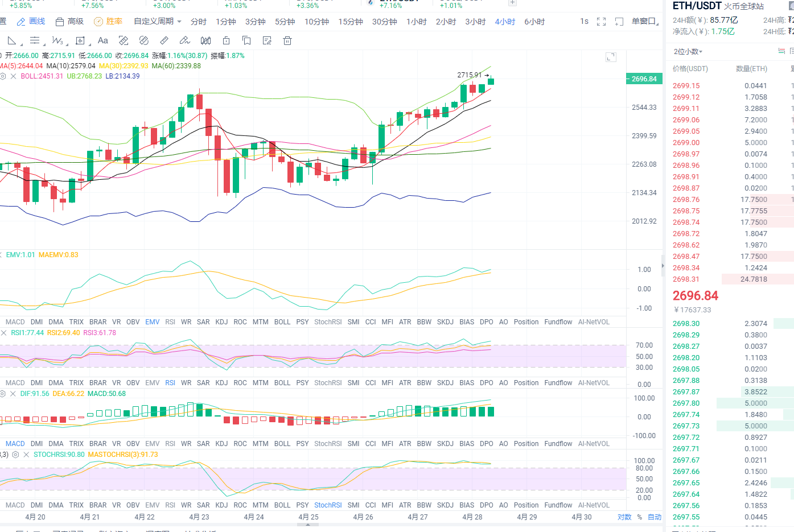The image size is (794, 532).
Task: Switch to the 15分钟 timeframe
Action: [x=351, y=22]
